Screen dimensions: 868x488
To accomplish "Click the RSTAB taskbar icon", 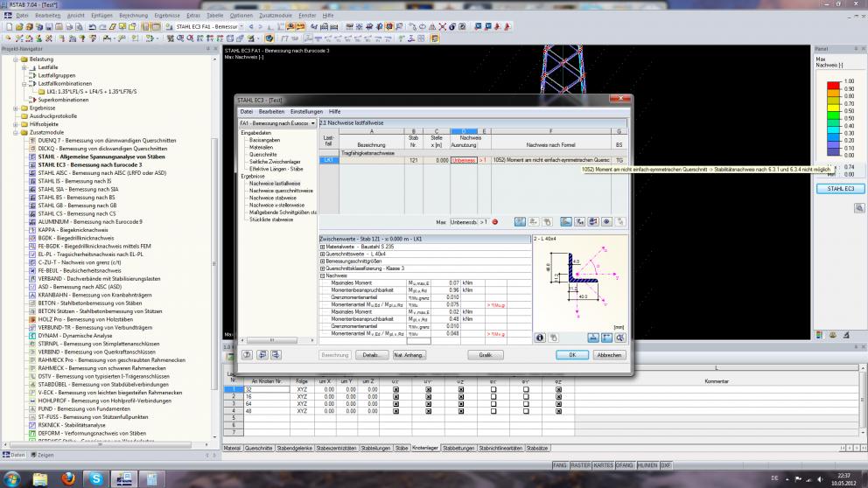I will point(123,478).
